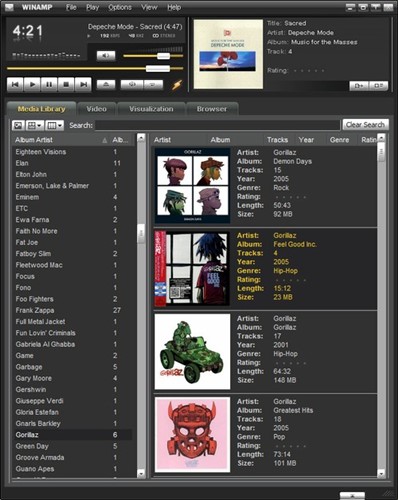398x500 pixels.
Task: Open the columns layout dropdown
Action: click(x=54, y=126)
